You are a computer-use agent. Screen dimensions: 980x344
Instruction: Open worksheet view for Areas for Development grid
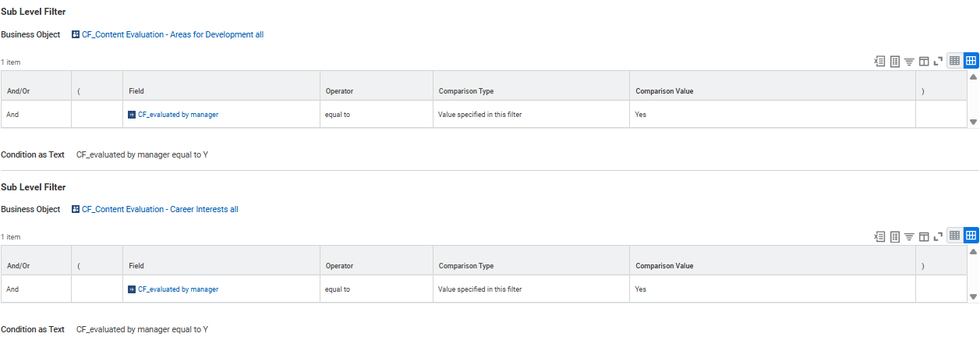tap(895, 62)
